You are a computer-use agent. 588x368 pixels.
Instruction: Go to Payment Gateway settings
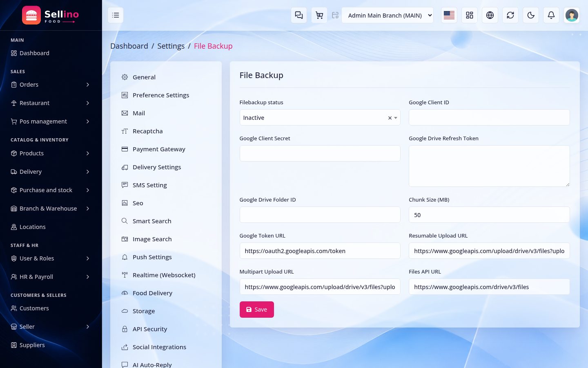pos(166,149)
